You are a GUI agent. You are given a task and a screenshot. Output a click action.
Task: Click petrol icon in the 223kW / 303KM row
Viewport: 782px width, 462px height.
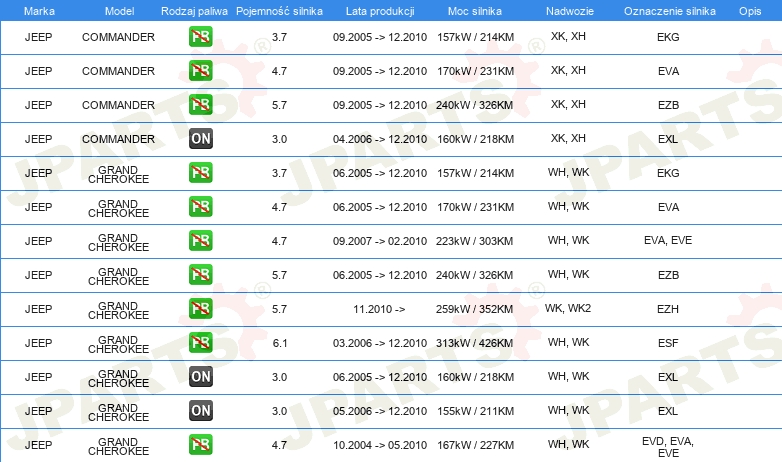(x=200, y=240)
